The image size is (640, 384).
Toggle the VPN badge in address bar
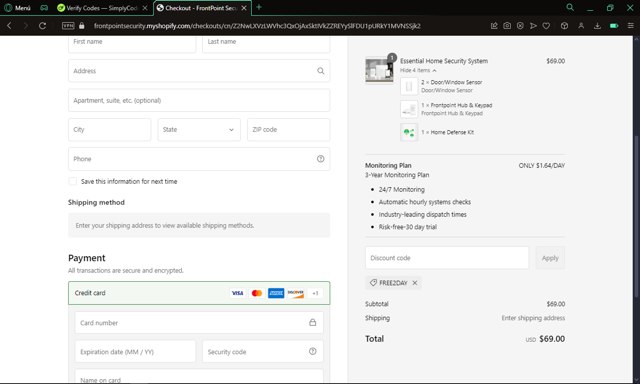(68, 26)
